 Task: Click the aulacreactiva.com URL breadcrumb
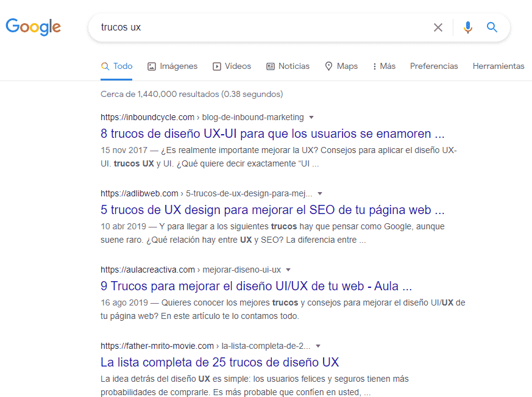point(191,270)
